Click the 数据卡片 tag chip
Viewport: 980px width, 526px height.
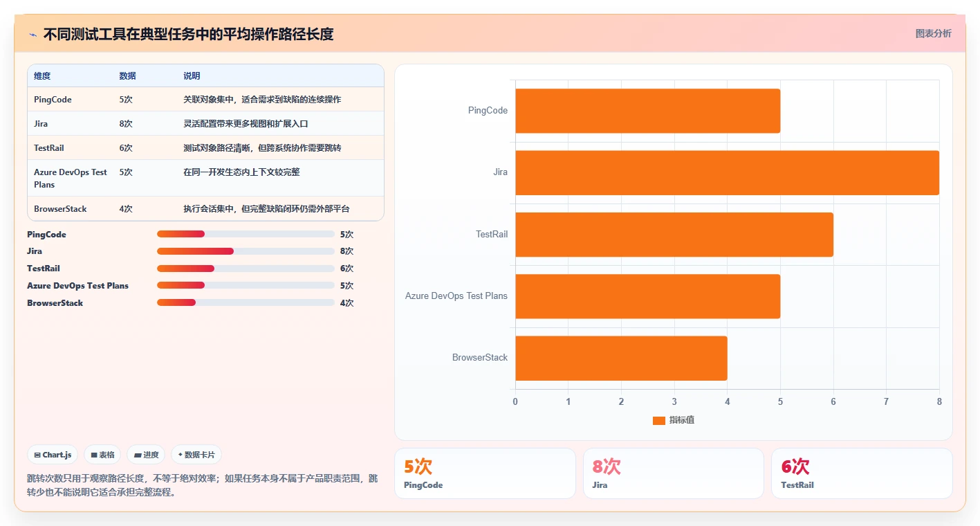[x=196, y=455]
